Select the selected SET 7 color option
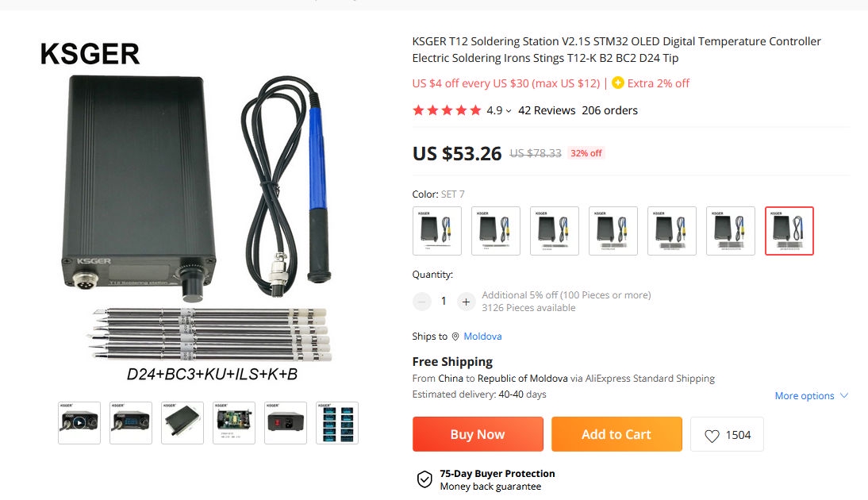868x500 pixels. click(x=789, y=231)
